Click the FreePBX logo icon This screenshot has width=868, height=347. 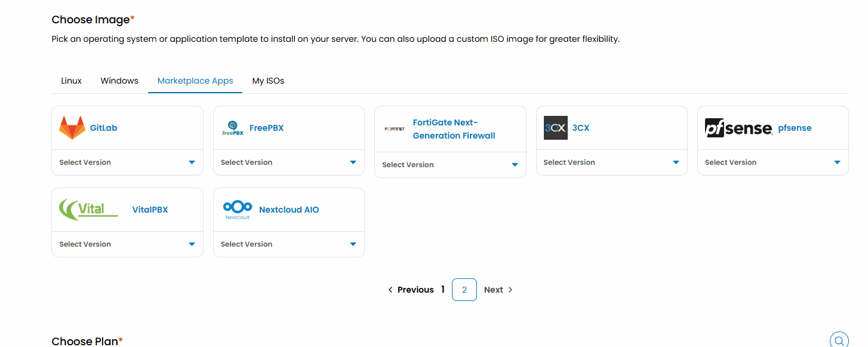click(233, 128)
